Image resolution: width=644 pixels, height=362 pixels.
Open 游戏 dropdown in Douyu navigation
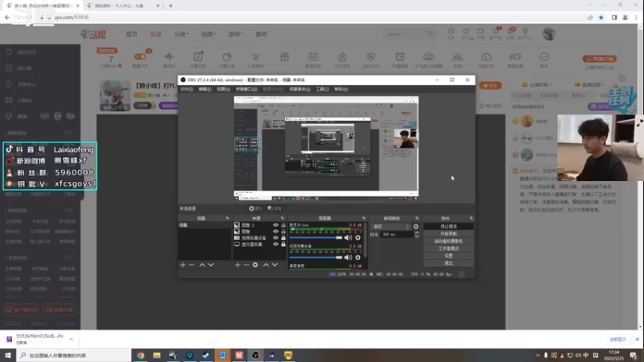click(x=235, y=35)
